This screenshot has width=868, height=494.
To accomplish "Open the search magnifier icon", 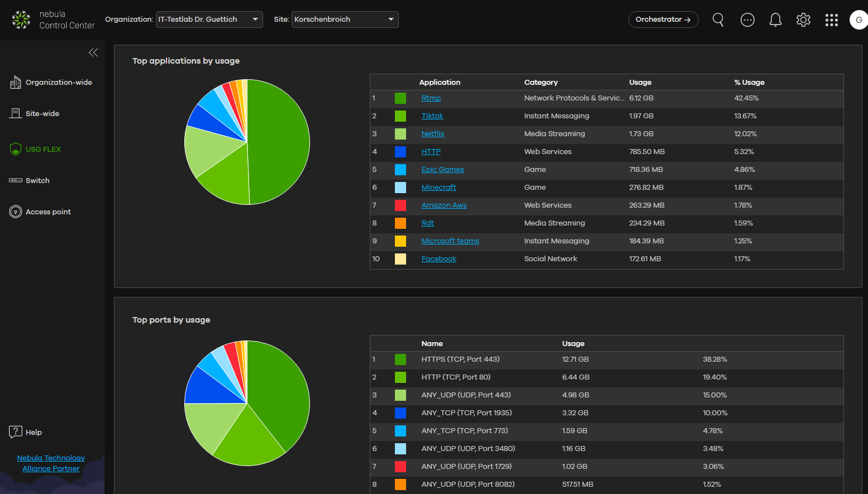I will pos(718,20).
